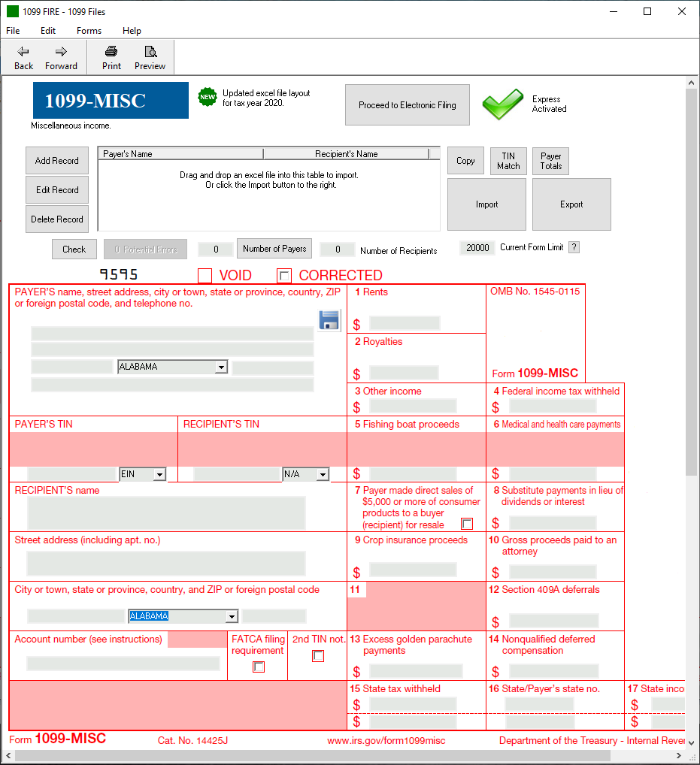Screen dimensions: 700x765
Task: Click box 13 Excess golden parachute field
Action: tap(416, 671)
